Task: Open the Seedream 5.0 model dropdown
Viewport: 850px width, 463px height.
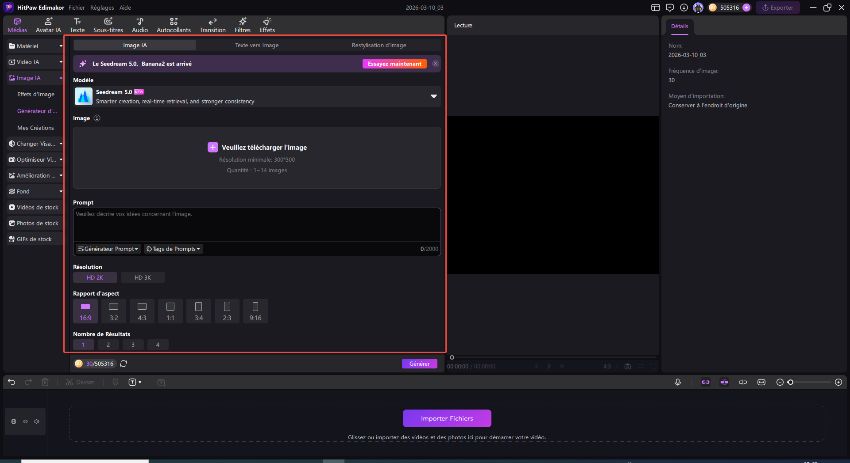Action: [257, 97]
